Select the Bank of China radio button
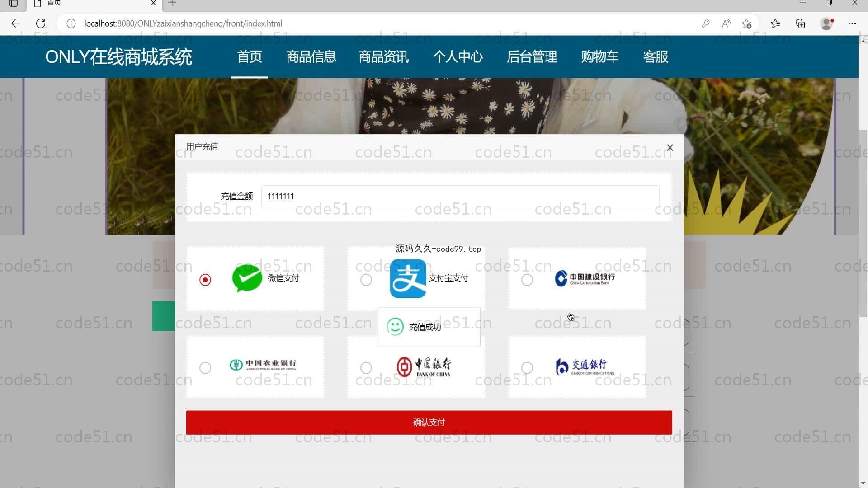868x488 pixels. tap(366, 368)
